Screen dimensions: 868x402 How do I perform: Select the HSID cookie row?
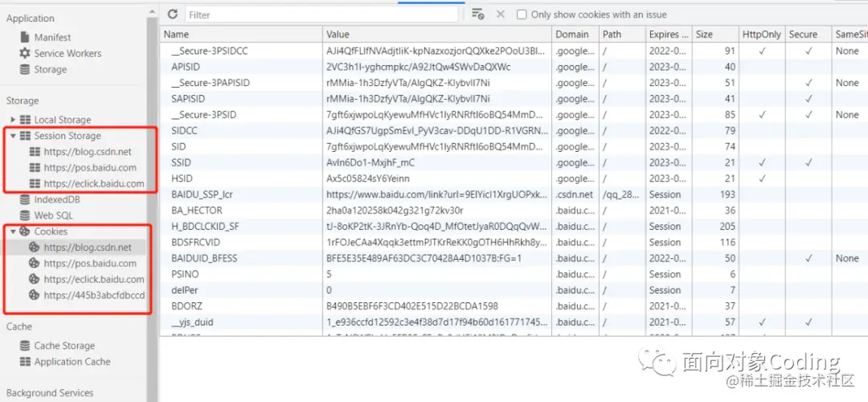[514, 178]
